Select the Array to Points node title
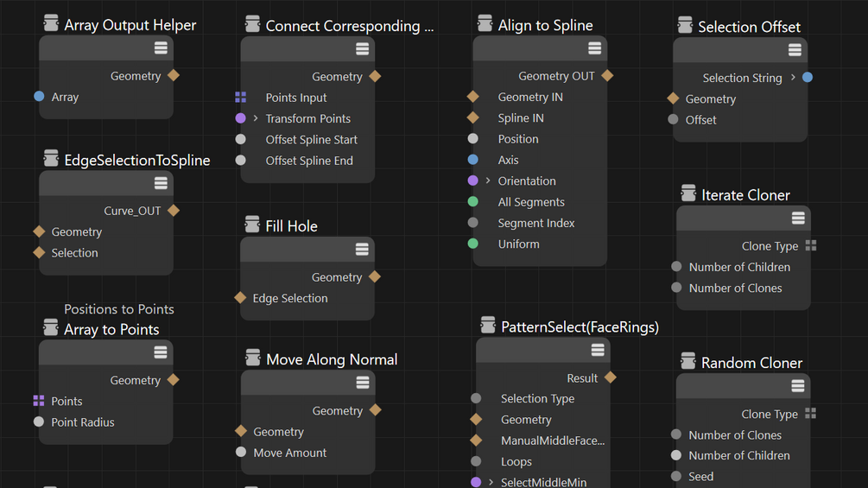Viewport: 868px width, 488px height. point(111,329)
